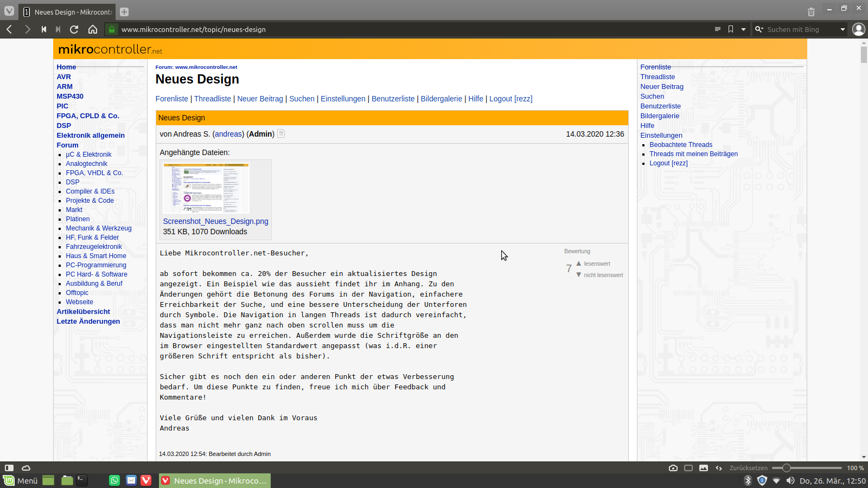Click the rewind history button

click(44, 29)
